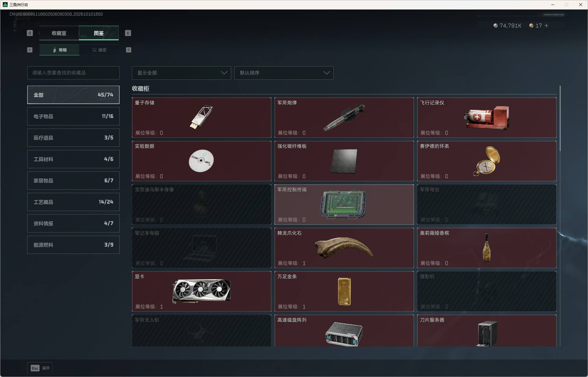
Task: Filter by 电子物品 category
Action: click(x=73, y=116)
